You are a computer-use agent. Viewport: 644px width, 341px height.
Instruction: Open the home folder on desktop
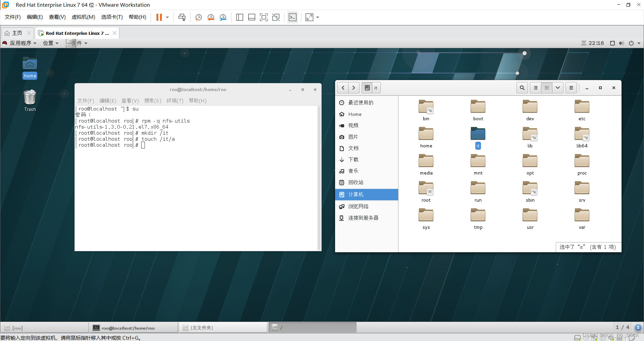pos(30,68)
